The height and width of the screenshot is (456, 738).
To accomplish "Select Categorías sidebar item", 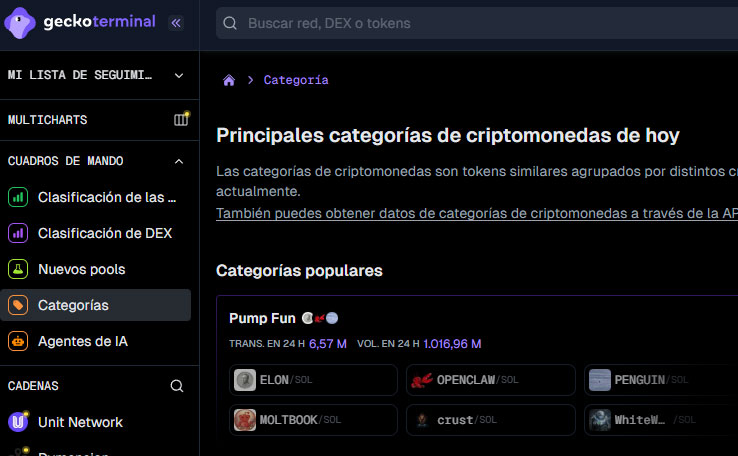I will coord(96,305).
